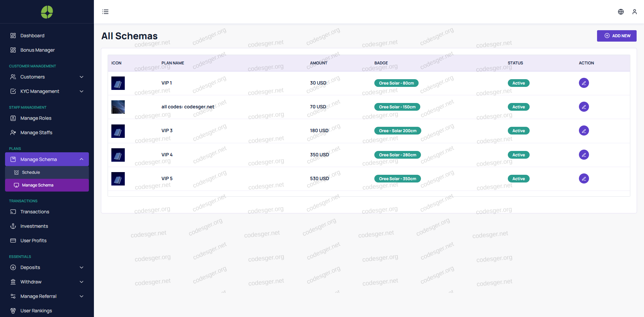Image resolution: width=644 pixels, height=317 pixels.
Task: Expand the Deposits submenu
Action: click(x=47, y=267)
